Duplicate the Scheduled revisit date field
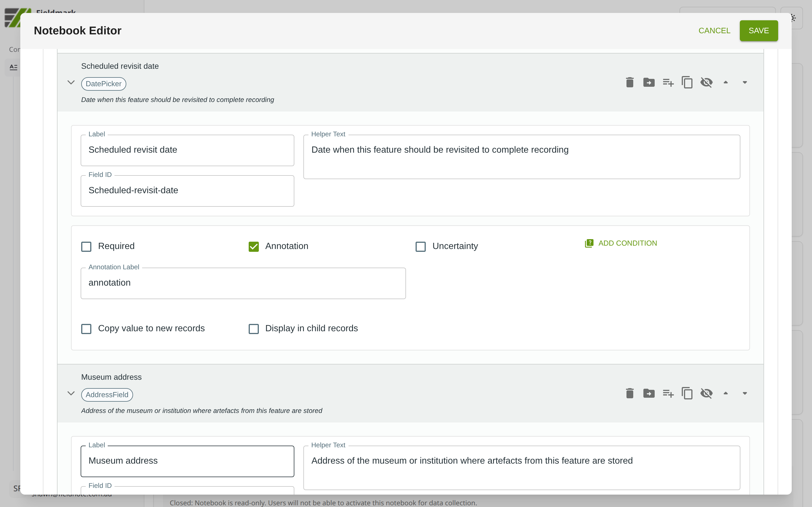 pyautogui.click(x=687, y=82)
